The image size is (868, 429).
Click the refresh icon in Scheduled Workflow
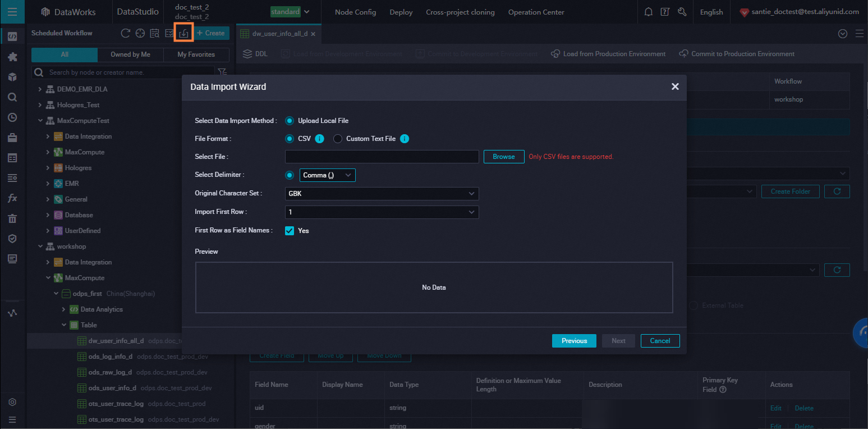[x=126, y=33]
